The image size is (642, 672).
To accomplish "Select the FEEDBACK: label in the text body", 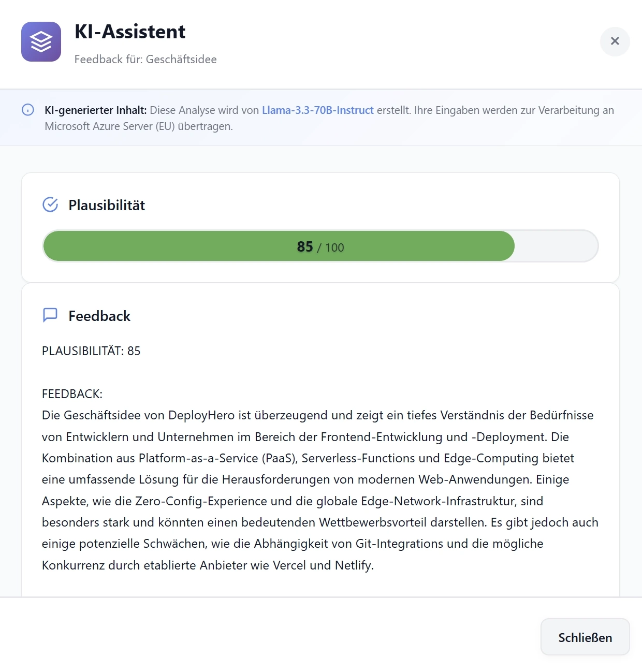I will tap(71, 393).
